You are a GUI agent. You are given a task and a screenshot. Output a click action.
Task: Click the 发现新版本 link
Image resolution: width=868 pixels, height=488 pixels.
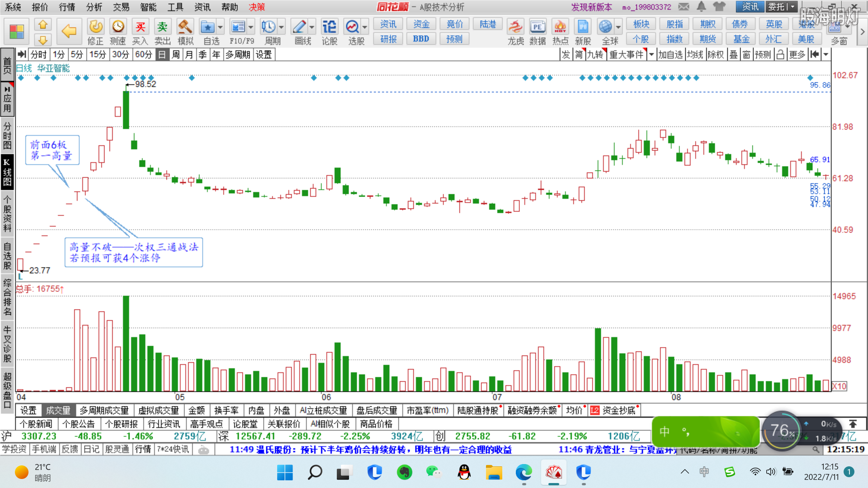click(x=591, y=7)
